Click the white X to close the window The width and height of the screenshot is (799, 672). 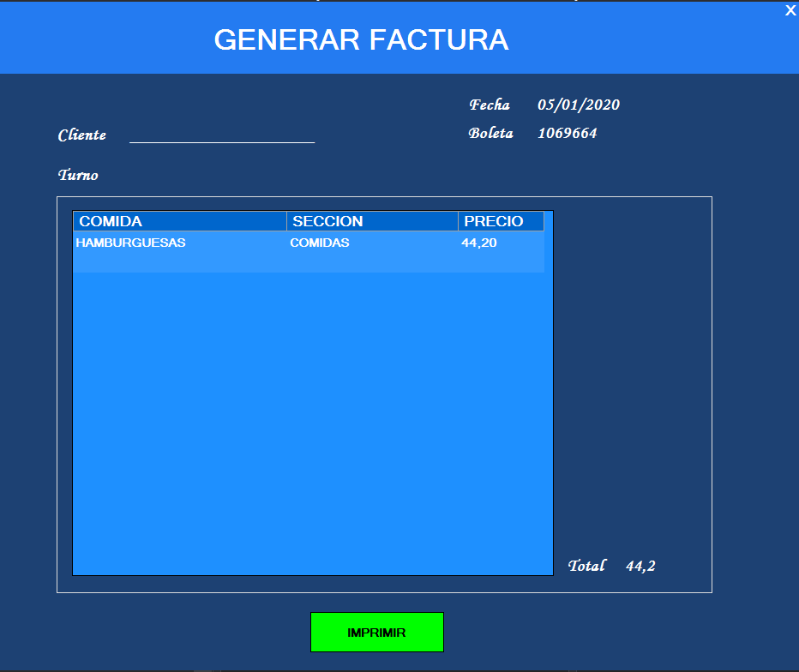pos(790,10)
